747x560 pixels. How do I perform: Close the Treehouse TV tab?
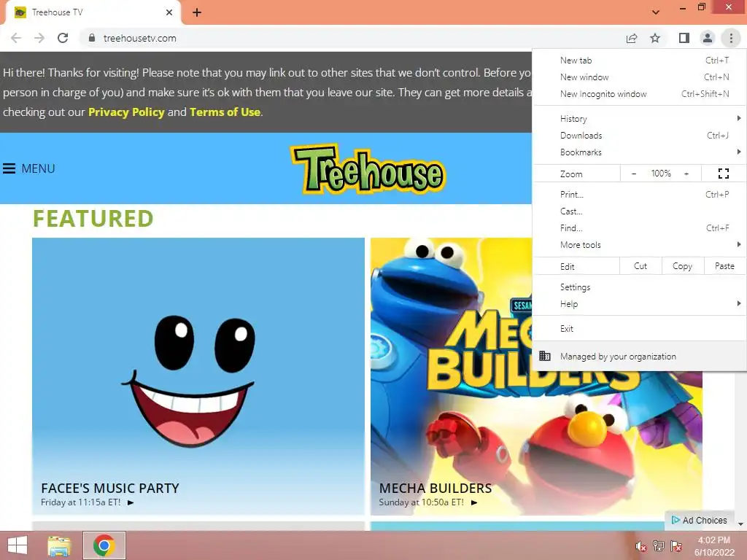[169, 12]
